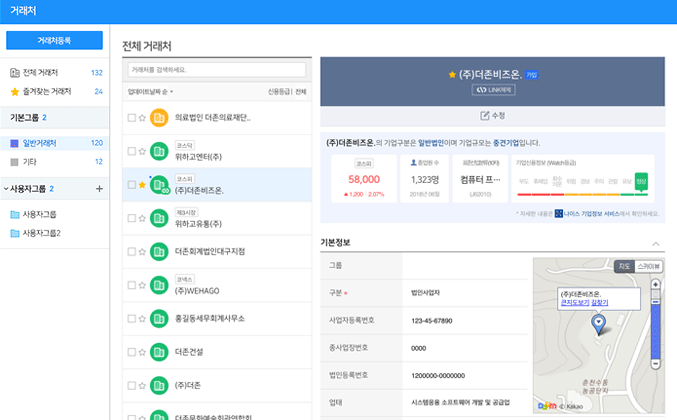Check the box for 위하고유통(주)

[x=132, y=218]
